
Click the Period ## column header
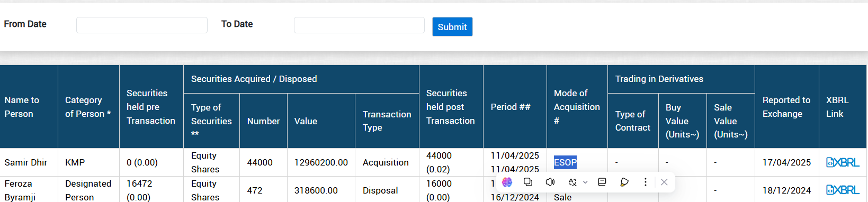[511, 107]
